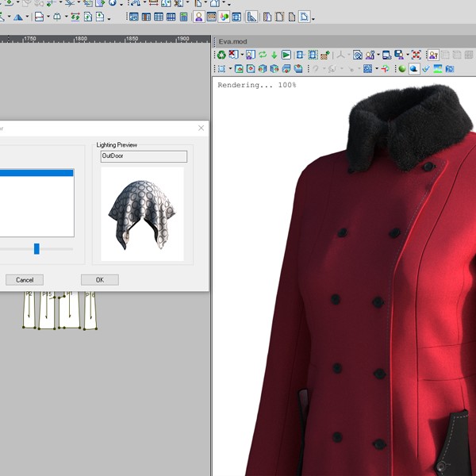Select the Eva.mod window title tab
The height and width of the screenshot is (476, 476).
[x=232, y=41]
